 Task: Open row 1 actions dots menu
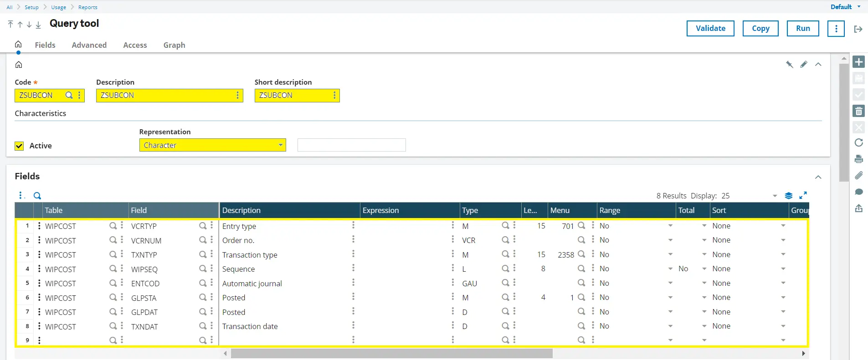(x=39, y=226)
